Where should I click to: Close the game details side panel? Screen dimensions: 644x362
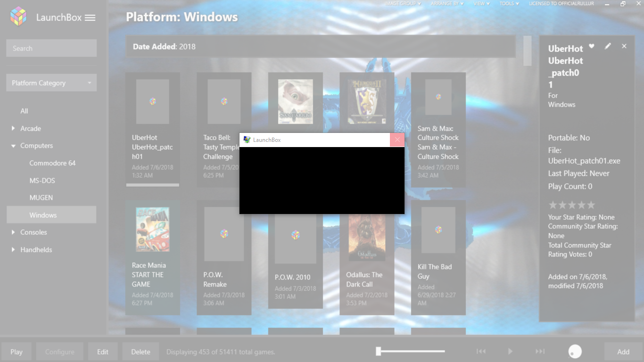pyautogui.click(x=624, y=46)
